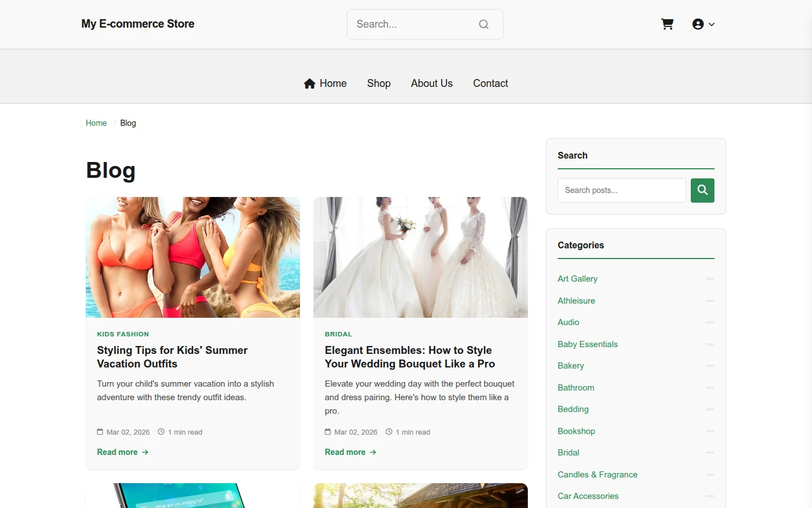This screenshot has width=812, height=508.
Task: Click the calendar icon on the Wedding Bouquet post
Action: click(328, 432)
